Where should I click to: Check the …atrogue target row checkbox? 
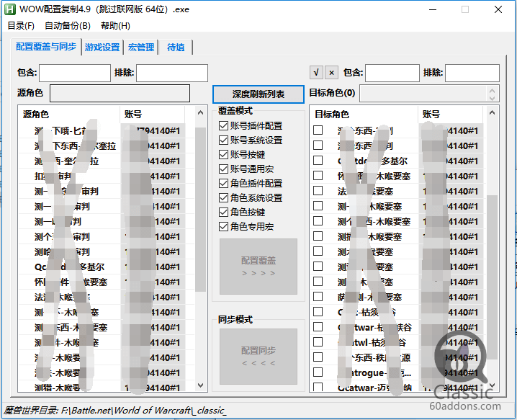(x=318, y=372)
